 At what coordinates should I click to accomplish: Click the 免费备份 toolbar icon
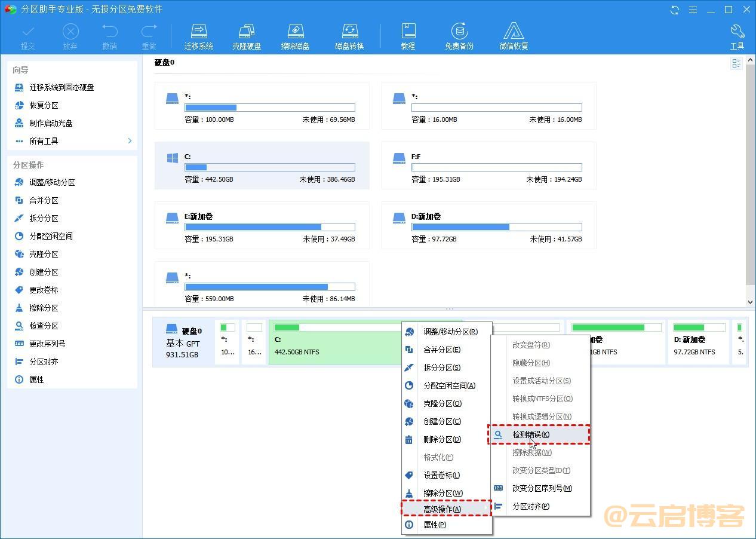coord(459,36)
